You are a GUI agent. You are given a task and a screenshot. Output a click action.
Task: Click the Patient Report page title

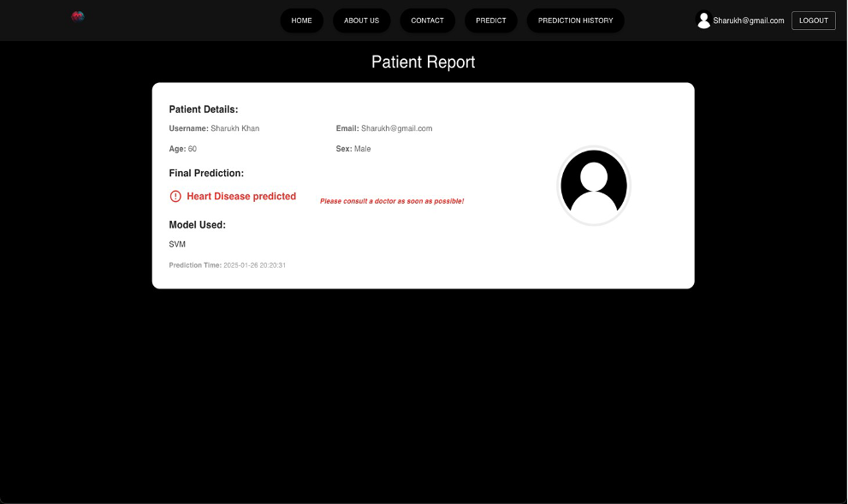click(x=424, y=62)
